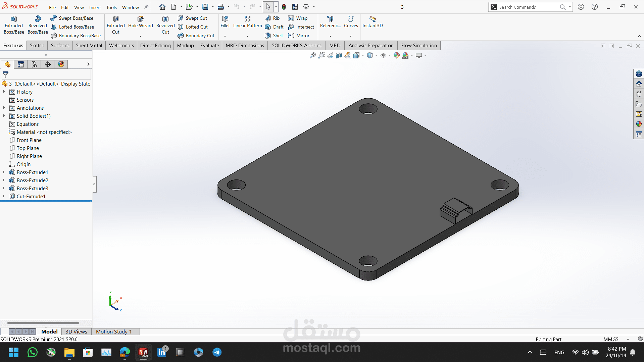The width and height of the screenshot is (644, 362).
Task: Switch to the Sketch tab
Action: coord(37,46)
